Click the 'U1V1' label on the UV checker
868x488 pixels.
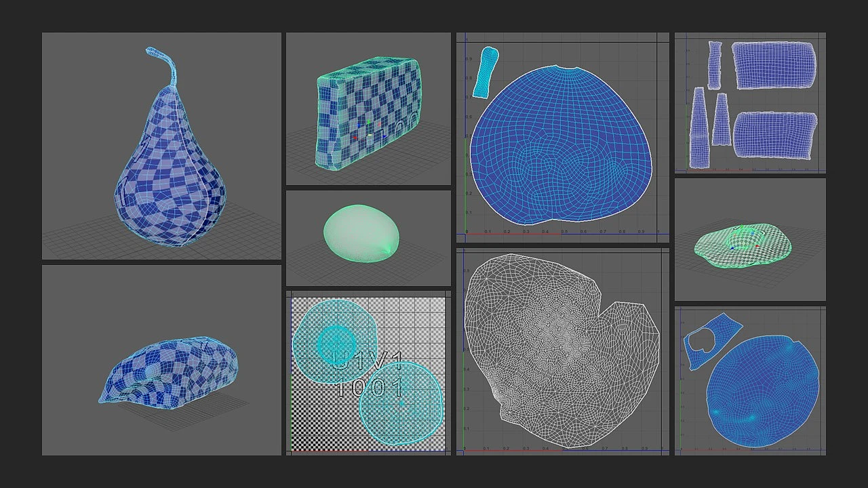point(368,361)
